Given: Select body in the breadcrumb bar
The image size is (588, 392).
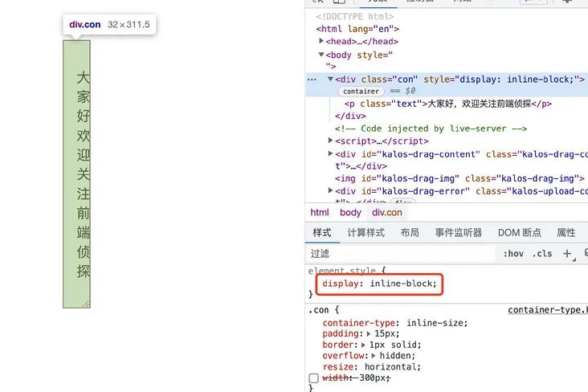Looking at the screenshot, I should [x=350, y=213].
